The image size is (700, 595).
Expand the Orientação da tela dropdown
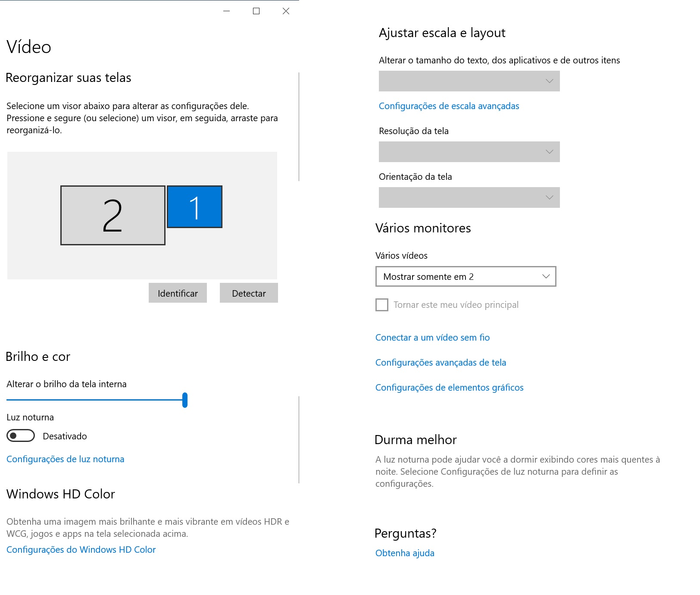tap(469, 197)
